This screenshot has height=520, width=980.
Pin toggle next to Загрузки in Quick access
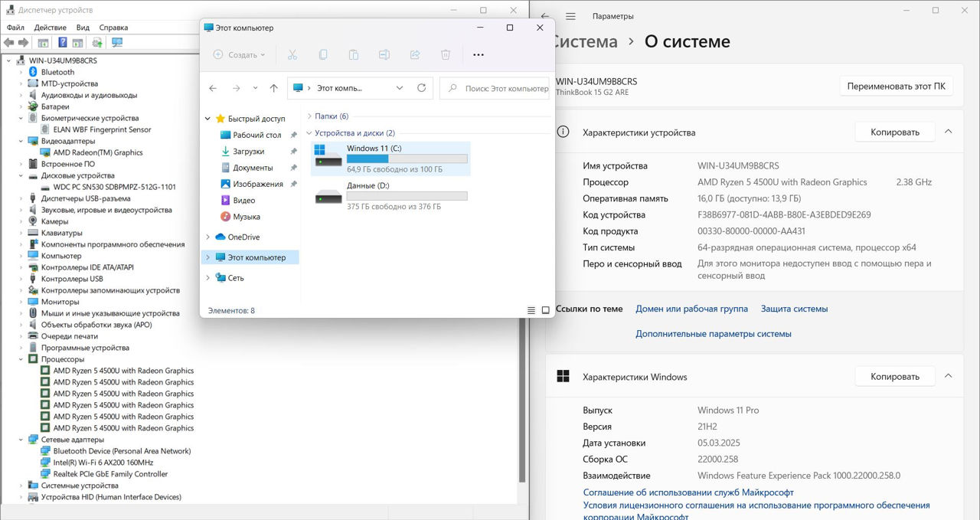click(293, 152)
